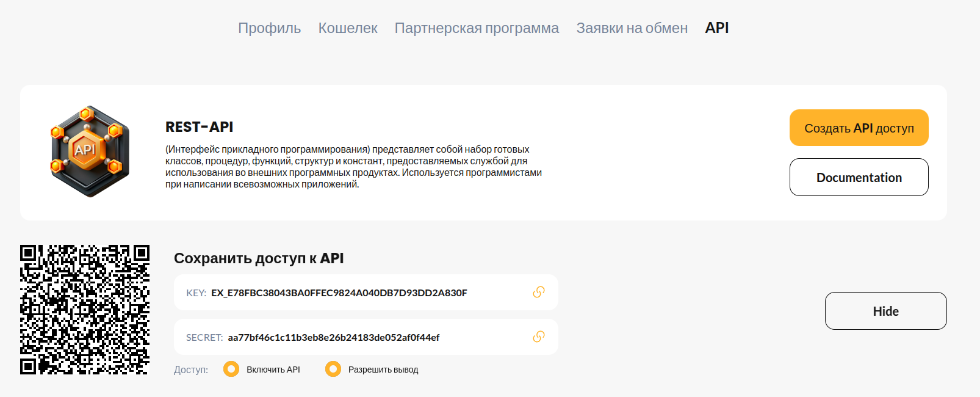Click the REST-API heading
This screenshot has width=980, height=397.
click(x=200, y=127)
